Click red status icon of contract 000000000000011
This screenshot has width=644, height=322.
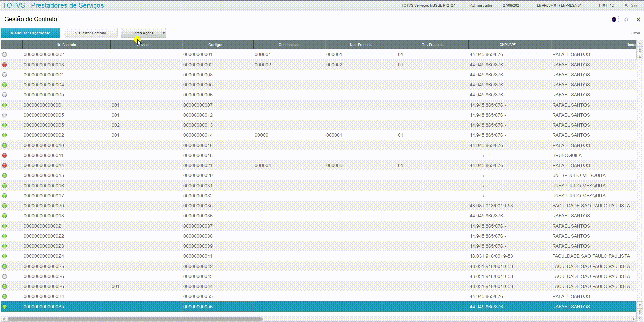(x=4, y=155)
